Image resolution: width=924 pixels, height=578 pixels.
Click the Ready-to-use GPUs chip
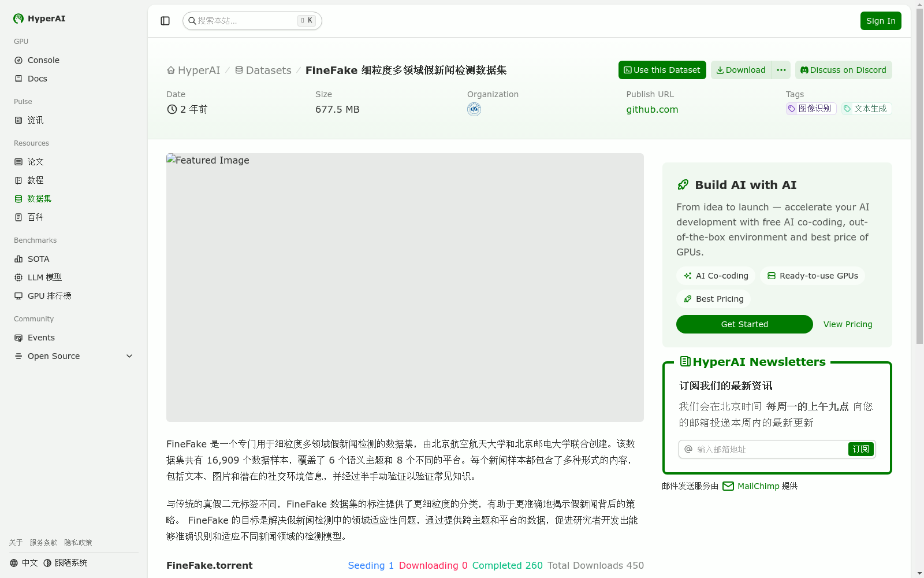click(813, 276)
